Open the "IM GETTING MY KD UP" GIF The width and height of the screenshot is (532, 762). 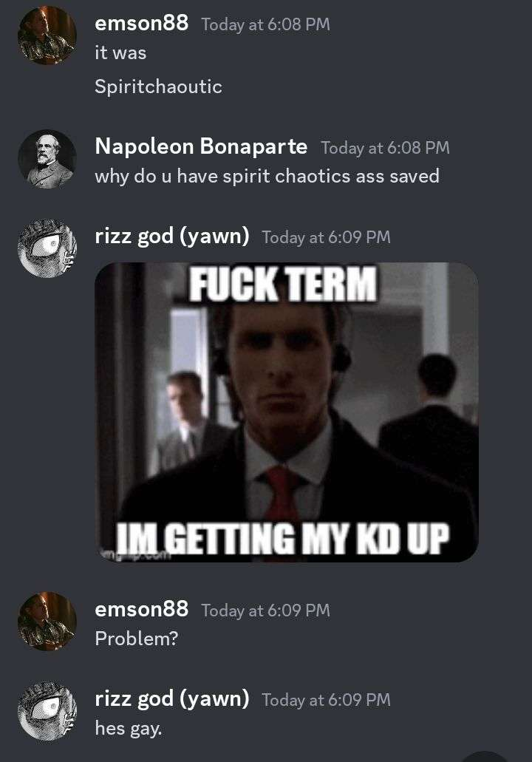tap(287, 412)
